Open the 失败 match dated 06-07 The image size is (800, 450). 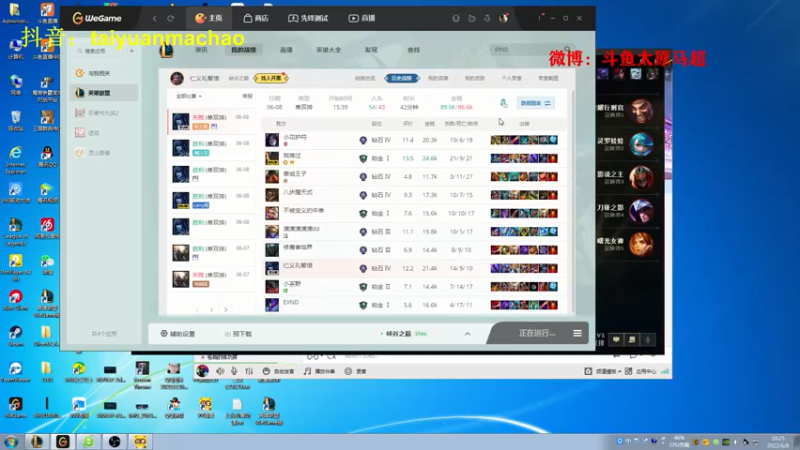[x=211, y=279]
